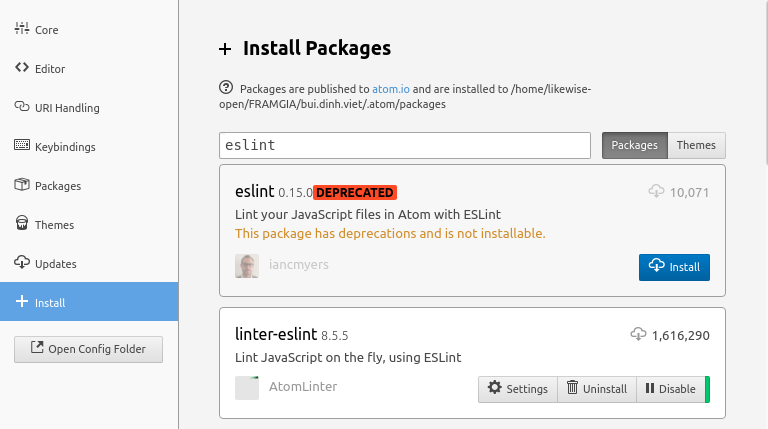The width and height of the screenshot is (768, 429).
Task: Disable the linter-eslint package
Action: point(670,389)
